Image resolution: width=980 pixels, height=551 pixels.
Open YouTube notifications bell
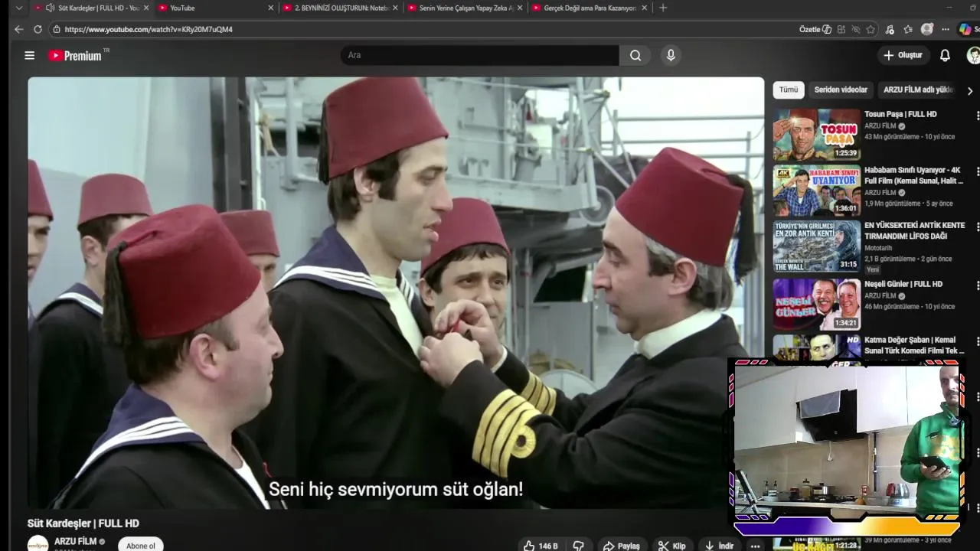tap(945, 55)
